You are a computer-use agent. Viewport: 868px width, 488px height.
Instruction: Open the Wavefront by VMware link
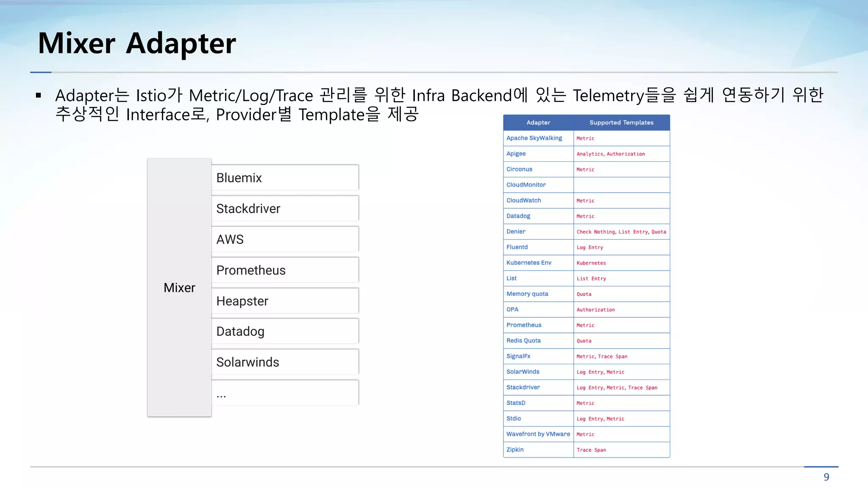(x=538, y=434)
